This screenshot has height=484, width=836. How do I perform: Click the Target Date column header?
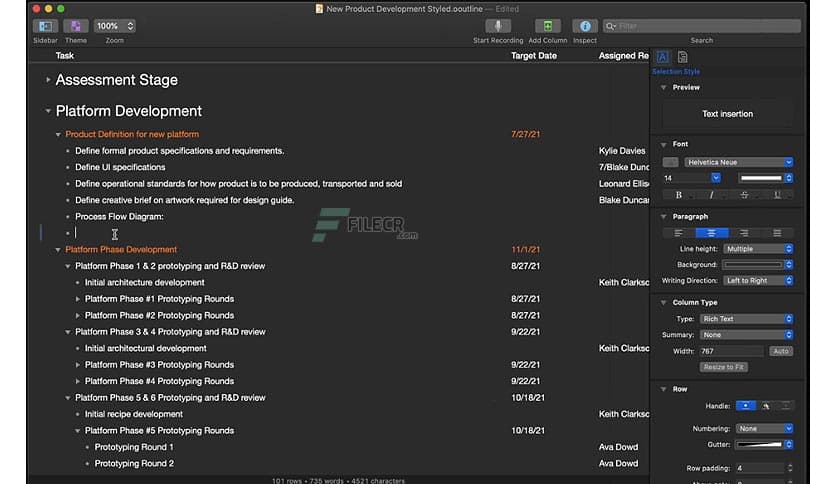534,55
